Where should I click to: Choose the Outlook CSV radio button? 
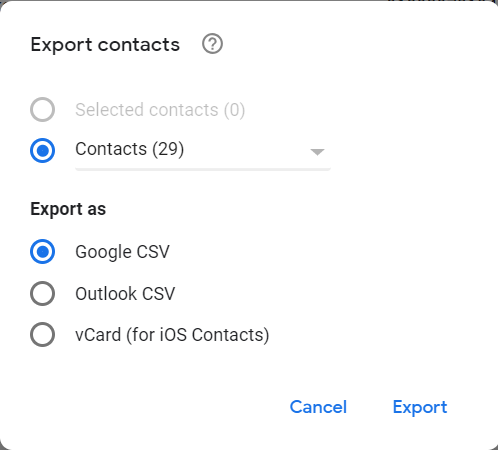(42, 293)
